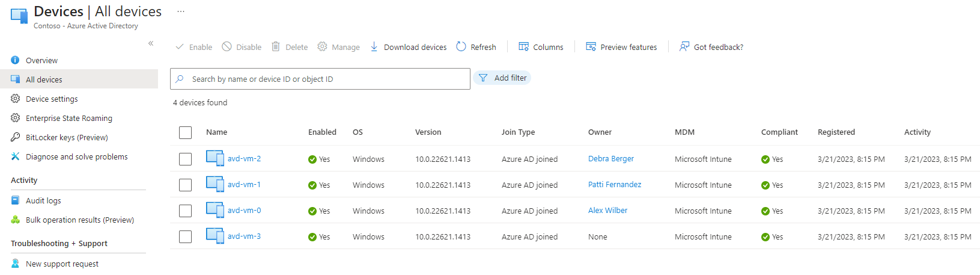
Task: Sort by the Join Type column header
Action: click(518, 132)
